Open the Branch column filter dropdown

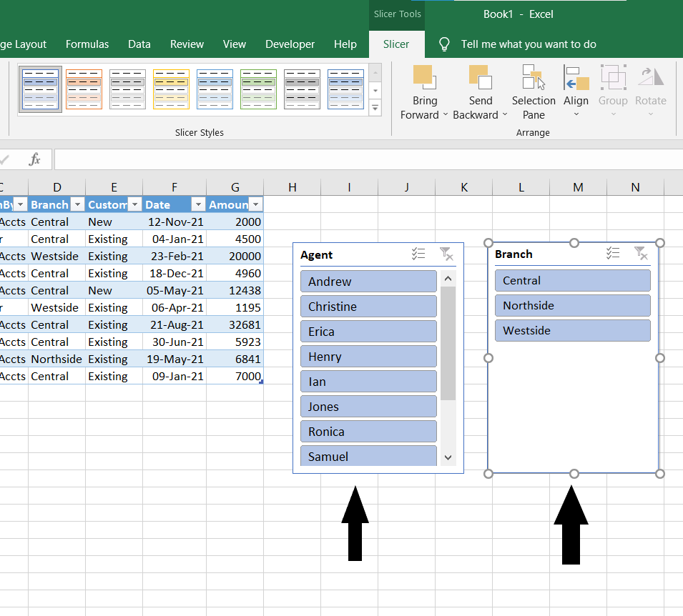click(x=78, y=205)
